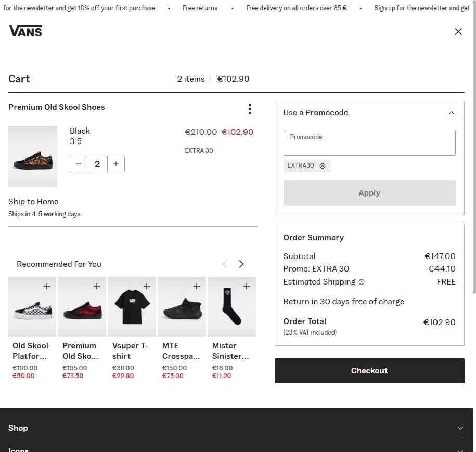
Task: Click the Old Skool Platform product name
Action: 30,351
